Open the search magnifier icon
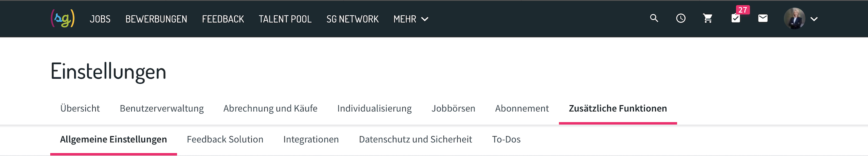Viewport: 868px width, 156px height. 654,18
